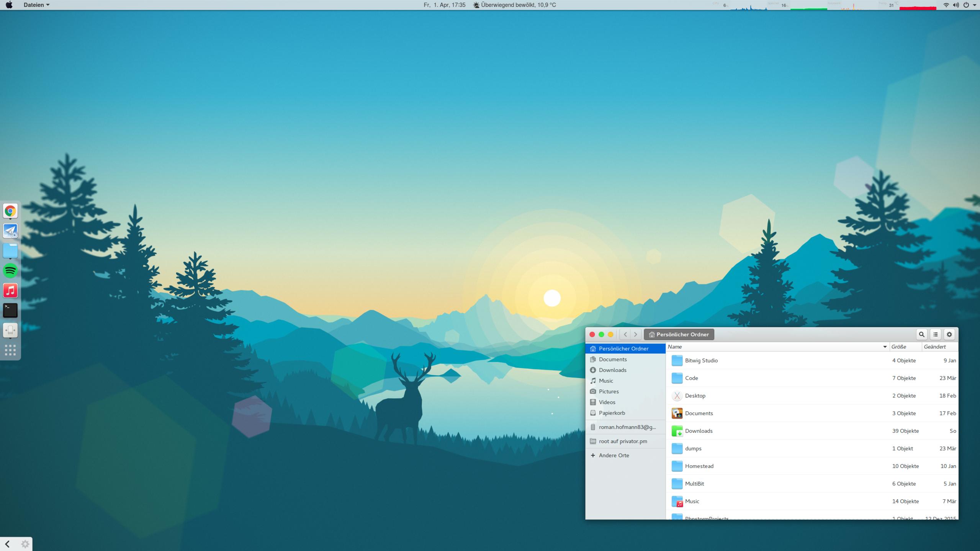The image size is (980, 551).
Task: Open the gear settings menu in Files
Action: (x=949, y=334)
